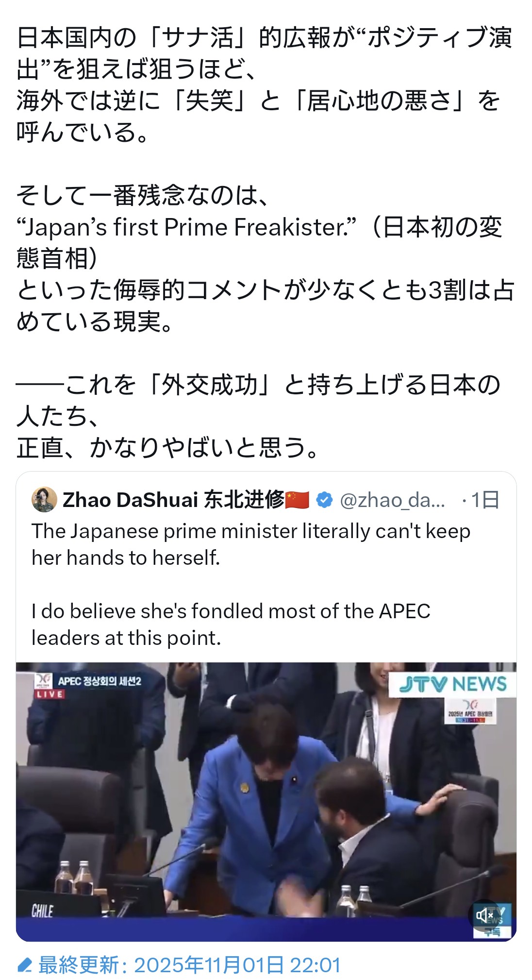Open the quoted post's 1日 timestamp
532x980 pixels.
[485, 500]
